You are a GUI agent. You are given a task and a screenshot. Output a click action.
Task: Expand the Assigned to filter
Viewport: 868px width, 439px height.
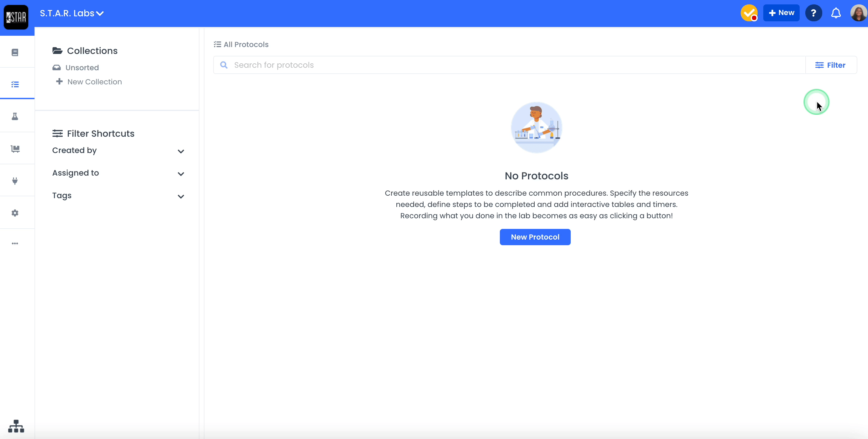click(x=181, y=174)
